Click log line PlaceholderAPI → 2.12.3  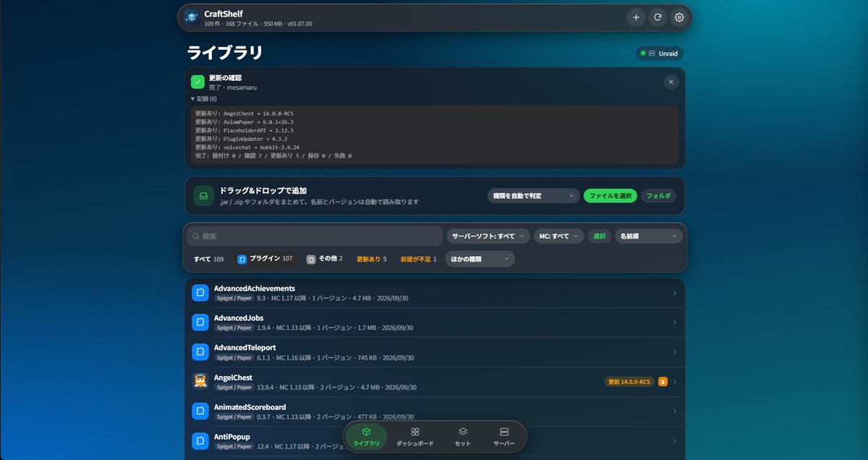pos(244,130)
